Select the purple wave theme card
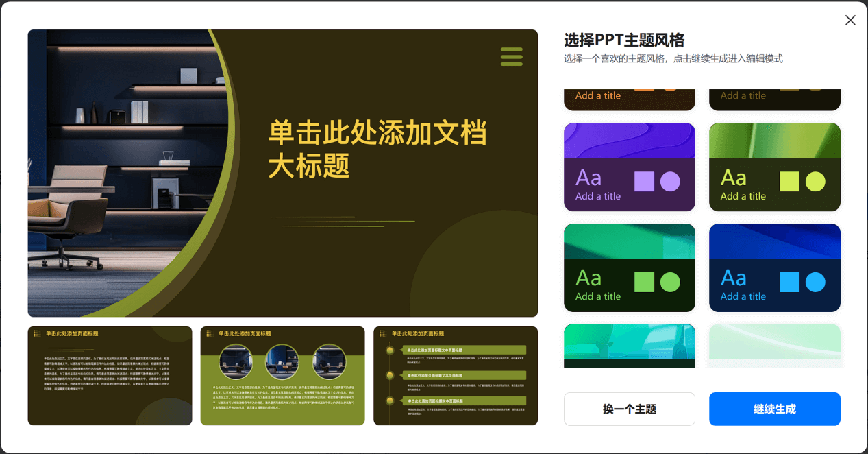Image resolution: width=868 pixels, height=454 pixels. [x=630, y=167]
